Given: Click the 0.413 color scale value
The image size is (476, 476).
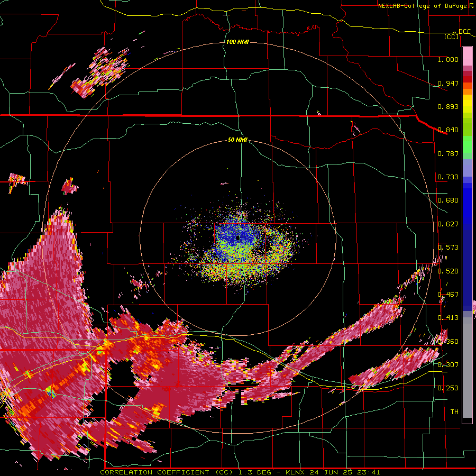Looking at the screenshot, I should tap(448, 318).
